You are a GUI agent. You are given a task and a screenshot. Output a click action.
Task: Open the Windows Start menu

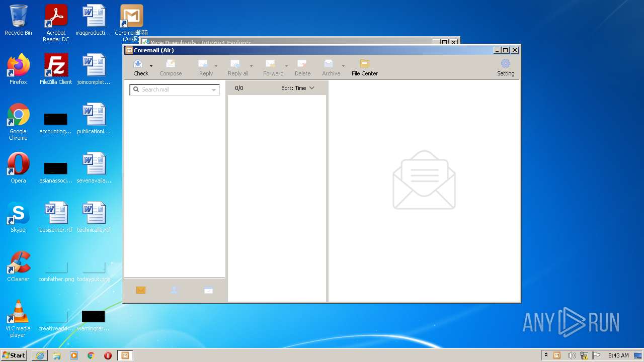[14, 355]
